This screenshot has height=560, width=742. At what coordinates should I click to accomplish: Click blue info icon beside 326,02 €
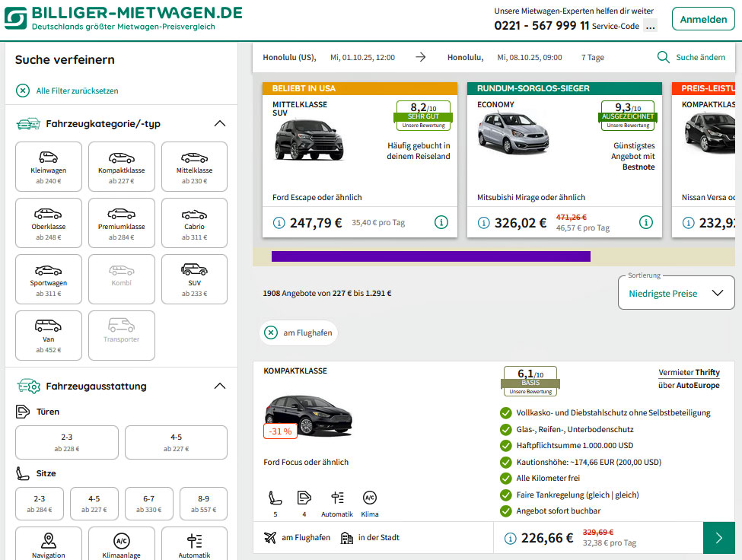(483, 222)
